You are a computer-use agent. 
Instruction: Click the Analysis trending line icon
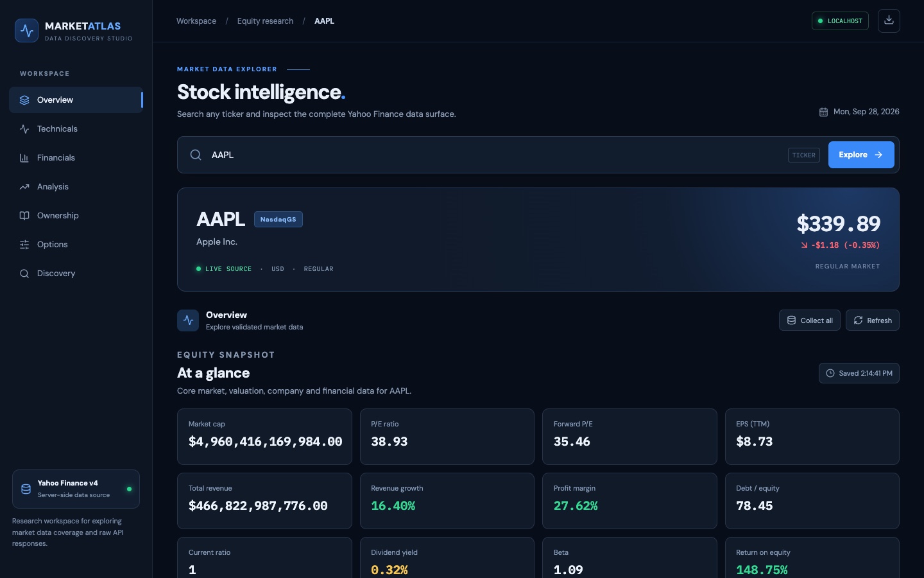(x=24, y=187)
